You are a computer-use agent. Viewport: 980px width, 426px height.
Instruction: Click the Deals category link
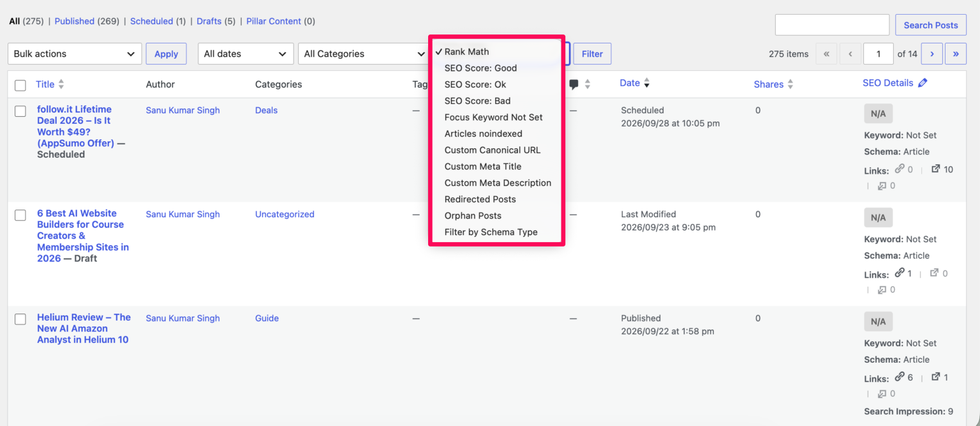coord(266,110)
